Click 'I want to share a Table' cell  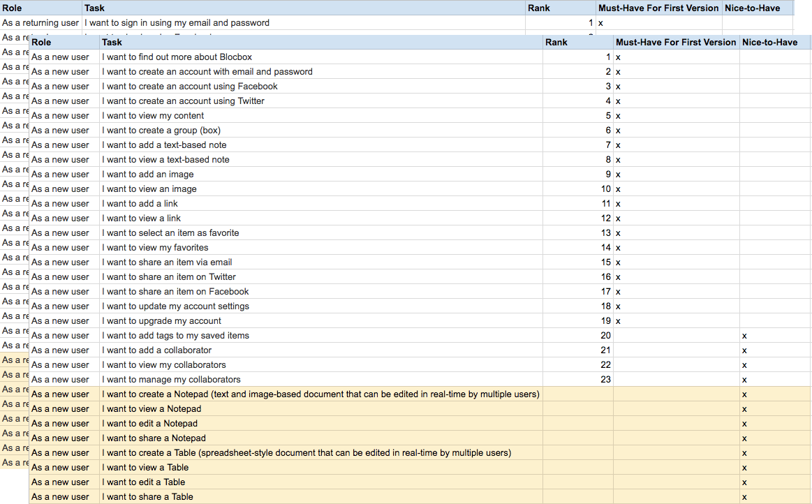321,497
